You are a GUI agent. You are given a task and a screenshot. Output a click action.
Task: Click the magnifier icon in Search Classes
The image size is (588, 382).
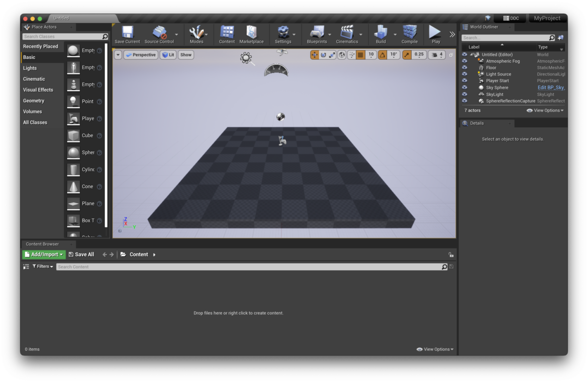pos(105,37)
